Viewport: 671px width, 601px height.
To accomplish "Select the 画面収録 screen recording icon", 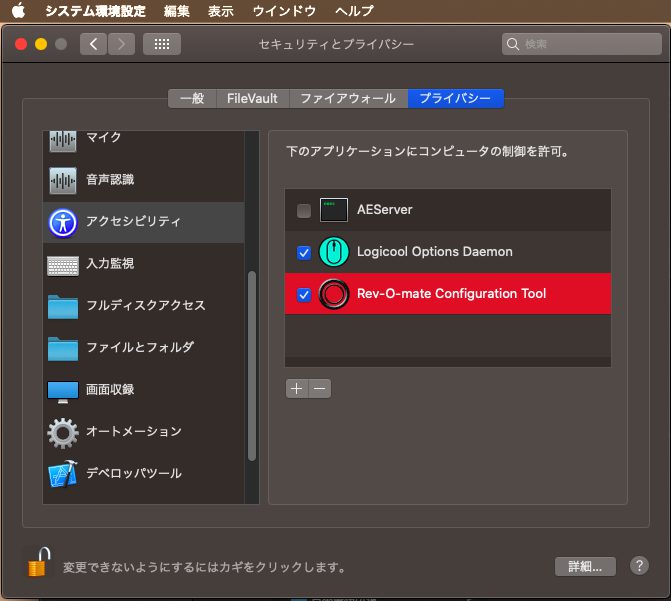I will click(63, 390).
